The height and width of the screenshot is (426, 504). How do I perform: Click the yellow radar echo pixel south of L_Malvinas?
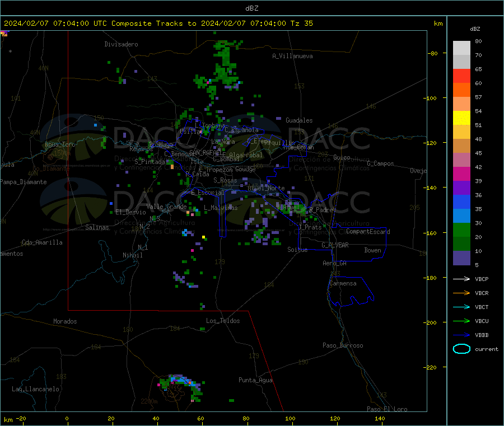point(203,237)
